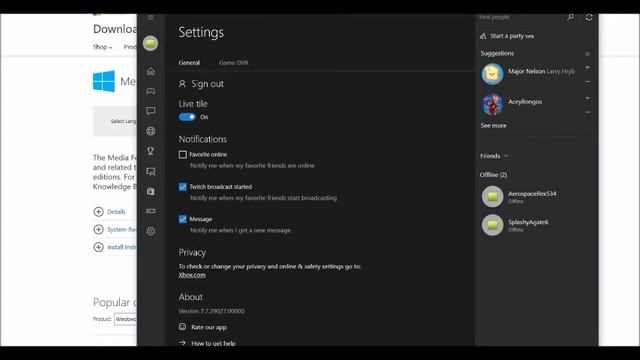Image resolution: width=640 pixels, height=360 pixels.
Task: Select friend AerospaceRex534
Action: pyautogui.click(x=533, y=197)
